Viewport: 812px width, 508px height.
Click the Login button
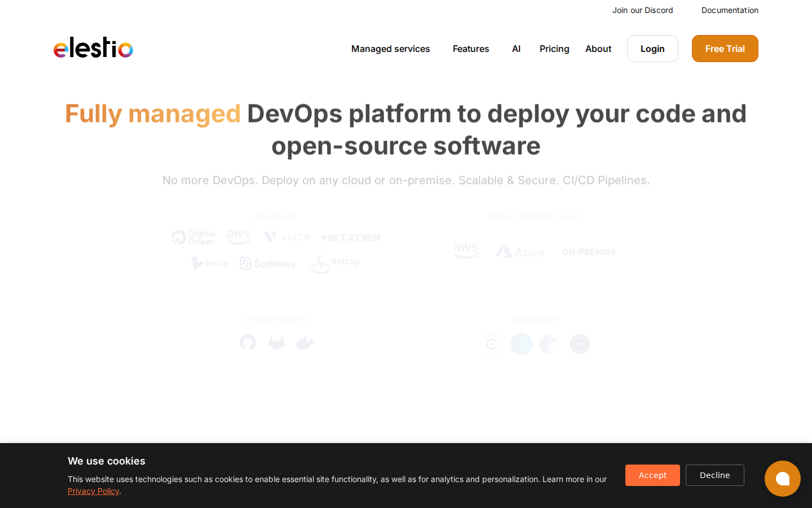(x=652, y=49)
